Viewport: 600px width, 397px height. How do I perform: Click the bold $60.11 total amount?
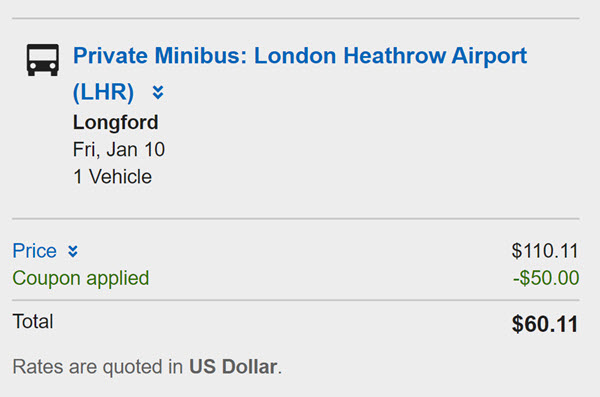(x=545, y=324)
